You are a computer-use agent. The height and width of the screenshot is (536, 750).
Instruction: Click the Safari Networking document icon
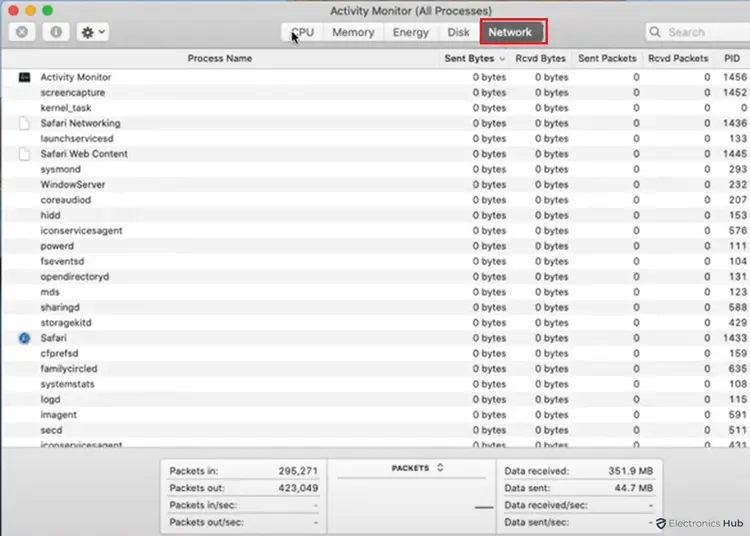[24, 123]
